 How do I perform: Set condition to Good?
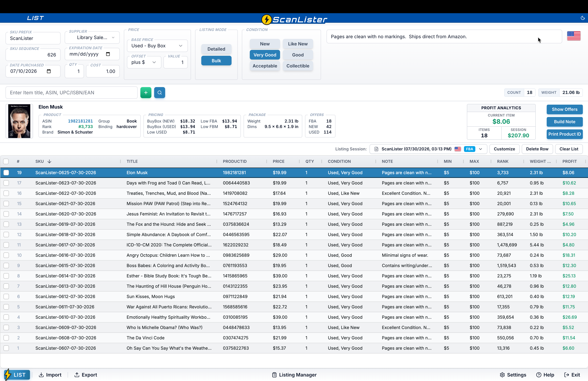298,55
